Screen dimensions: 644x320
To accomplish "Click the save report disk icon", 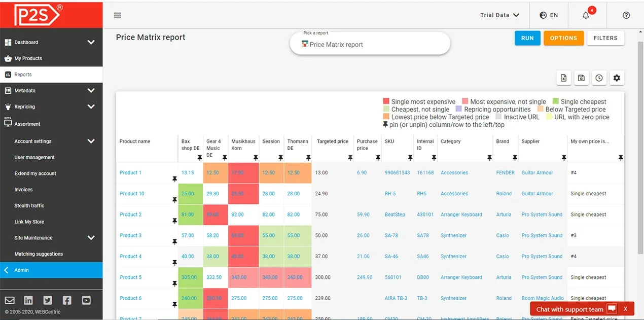I will tap(581, 78).
